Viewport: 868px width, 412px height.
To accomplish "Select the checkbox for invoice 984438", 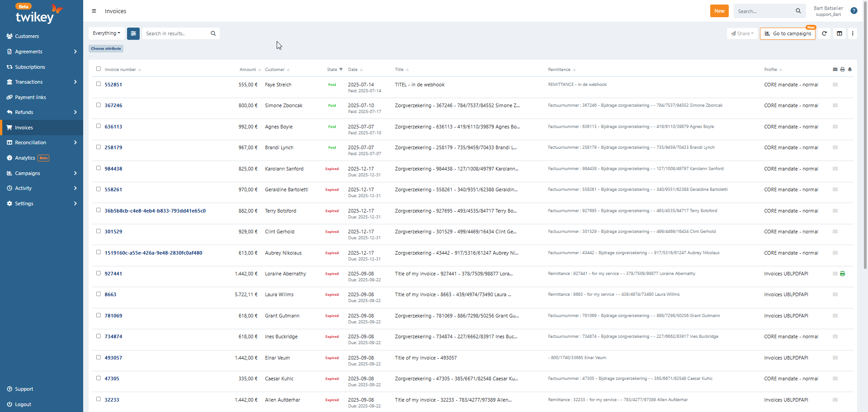I will 99,168.
